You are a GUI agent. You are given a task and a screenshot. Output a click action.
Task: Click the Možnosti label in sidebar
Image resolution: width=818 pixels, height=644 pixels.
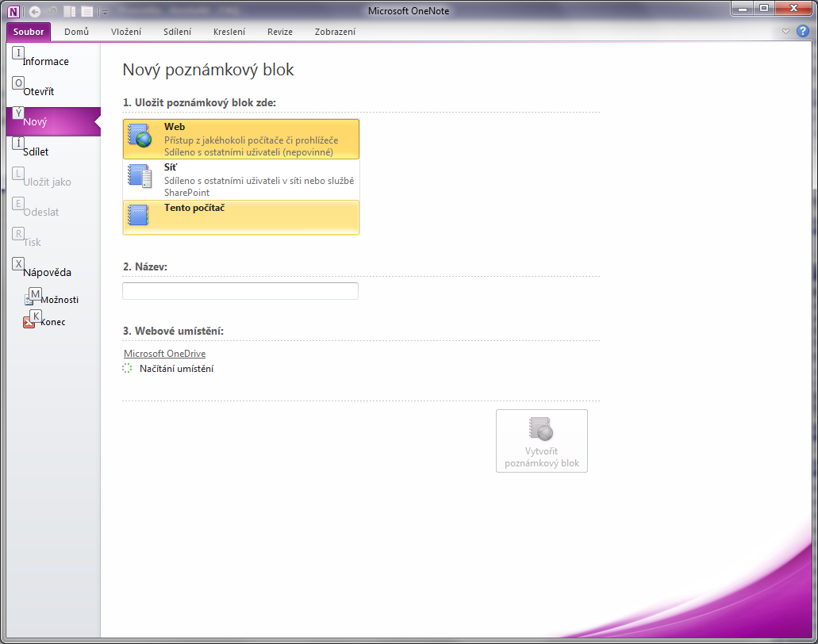click(60, 300)
